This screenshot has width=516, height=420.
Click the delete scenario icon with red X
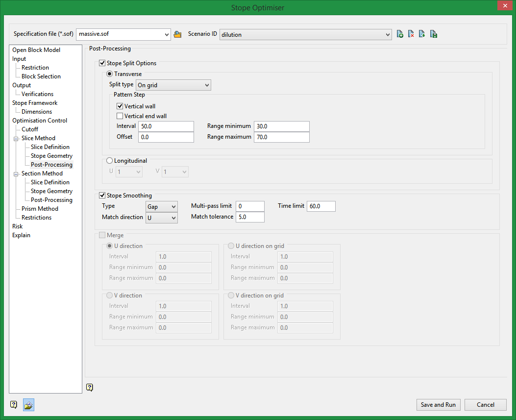coord(411,34)
